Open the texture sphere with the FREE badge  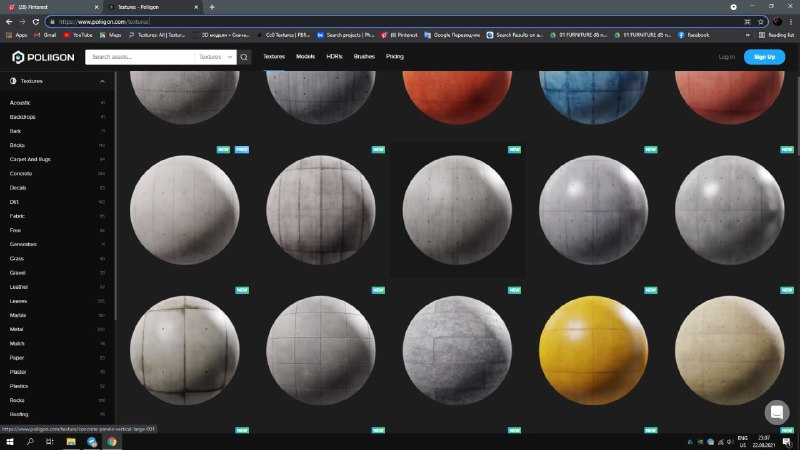pyautogui.click(x=185, y=210)
